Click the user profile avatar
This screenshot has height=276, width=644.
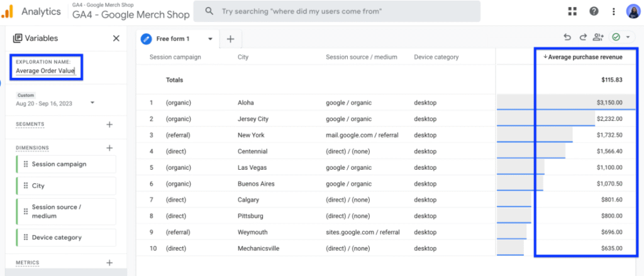[633, 11]
